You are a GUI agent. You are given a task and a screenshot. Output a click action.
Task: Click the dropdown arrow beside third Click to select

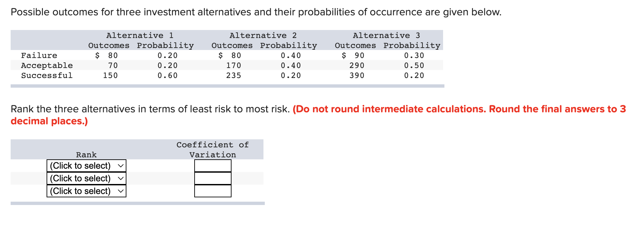coord(120,191)
